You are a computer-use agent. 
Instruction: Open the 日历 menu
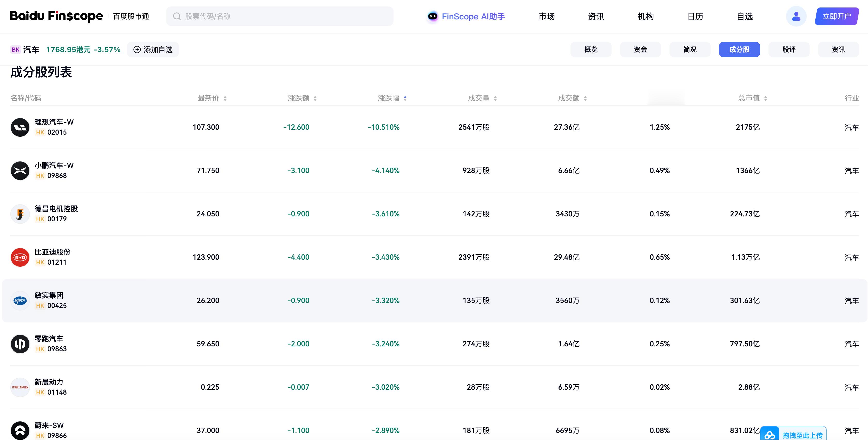click(x=695, y=16)
